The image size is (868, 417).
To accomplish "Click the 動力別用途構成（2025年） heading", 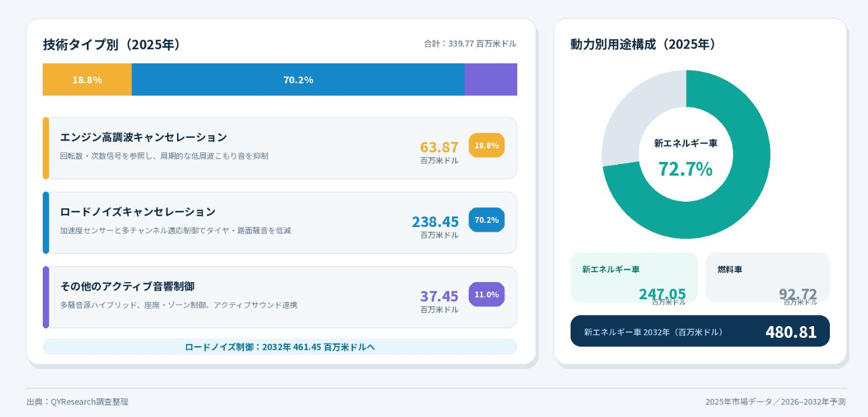I will (x=642, y=44).
